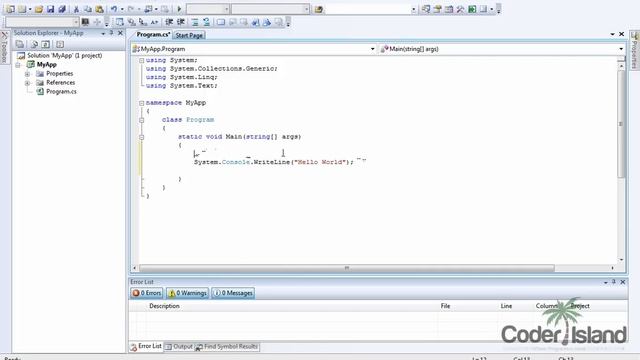
Task: Open the MyApp.Program types dropdown
Action: tap(372, 49)
